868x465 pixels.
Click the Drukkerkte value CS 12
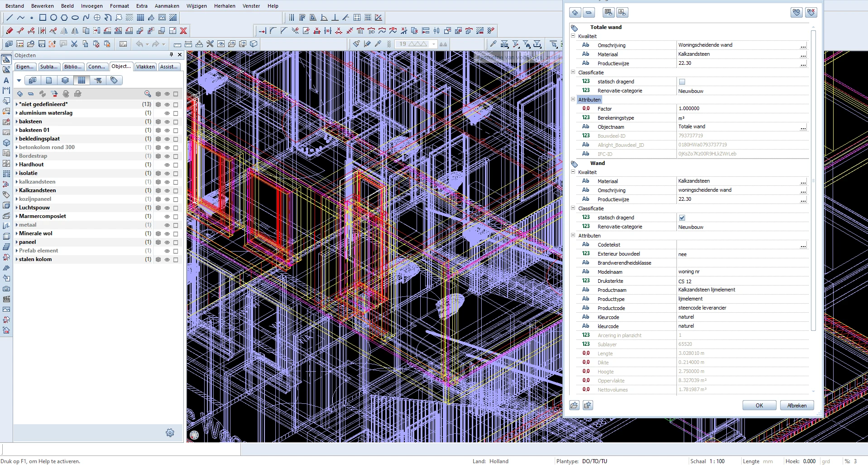742,281
